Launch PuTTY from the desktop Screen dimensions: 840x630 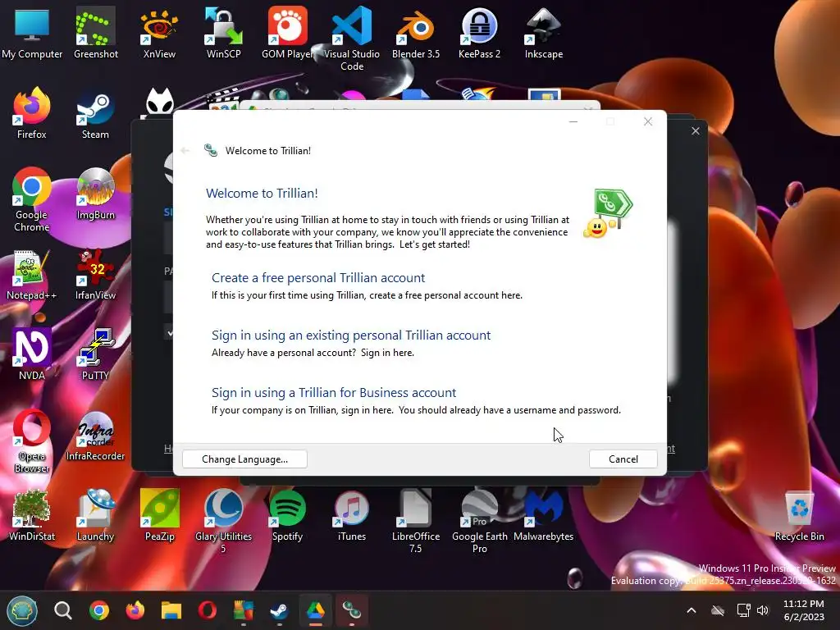click(x=95, y=354)
